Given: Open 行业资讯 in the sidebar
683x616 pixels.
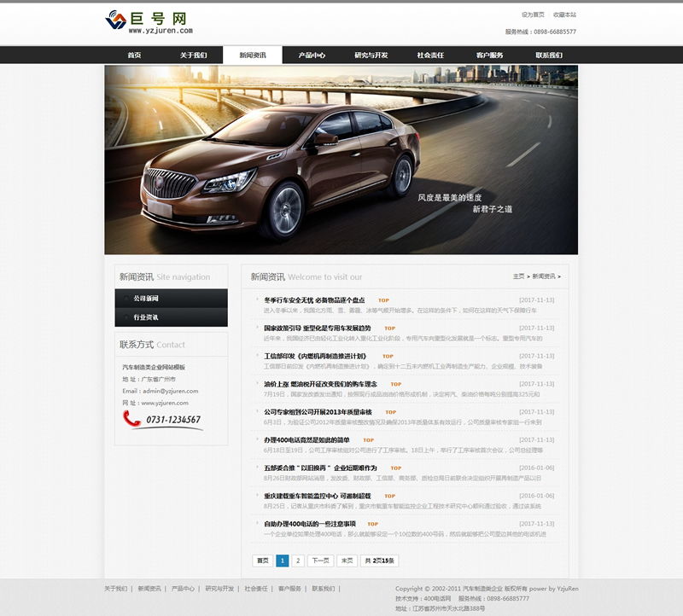Looking at the screenshot, I should 146,317.
